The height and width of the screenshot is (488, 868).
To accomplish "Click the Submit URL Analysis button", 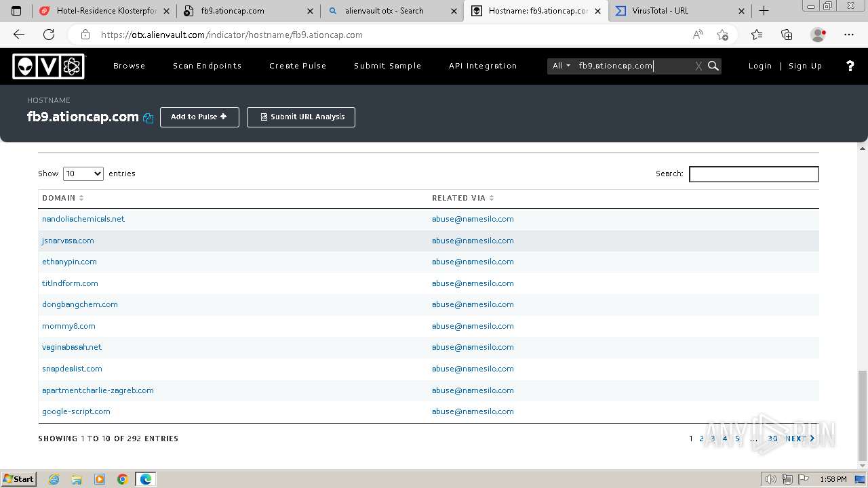I will coord(301,117).
